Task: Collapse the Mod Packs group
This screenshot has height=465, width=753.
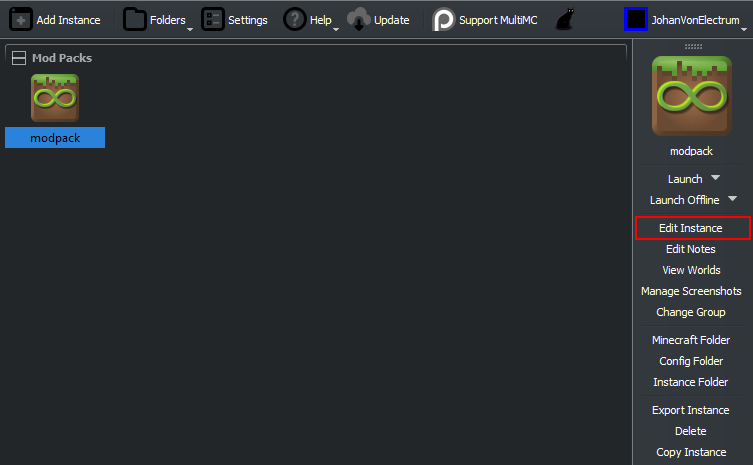Action: pos(19,58)
